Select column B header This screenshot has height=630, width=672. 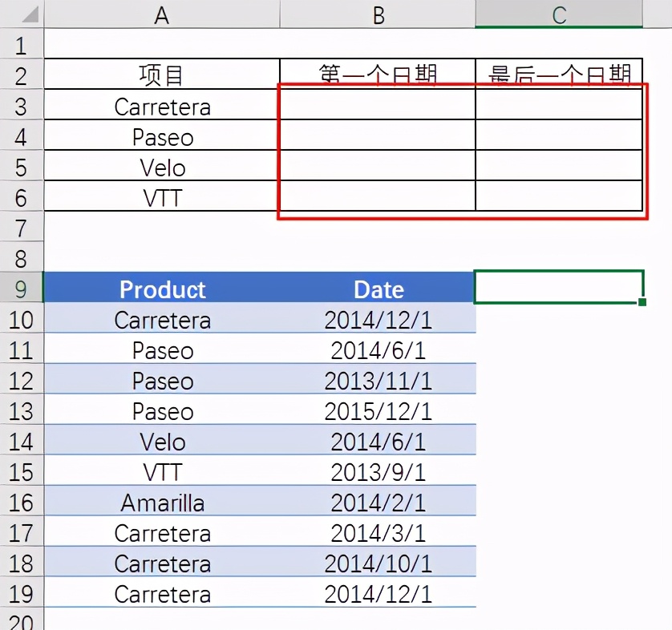coord(378,14)
